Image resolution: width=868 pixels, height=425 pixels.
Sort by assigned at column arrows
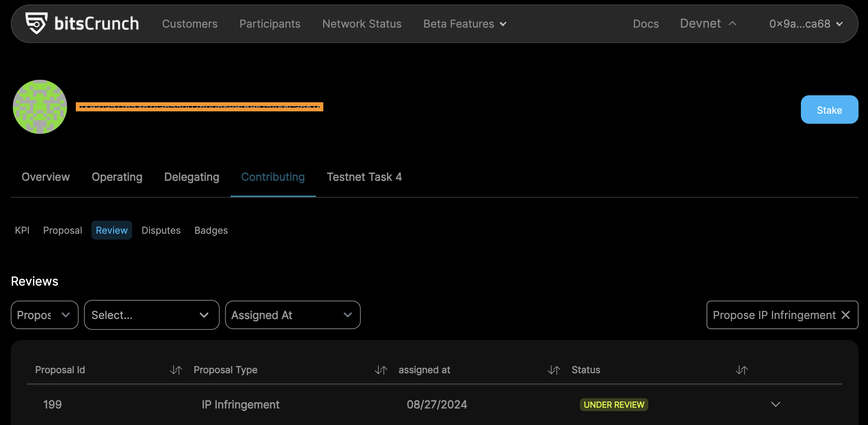(554, 370)
